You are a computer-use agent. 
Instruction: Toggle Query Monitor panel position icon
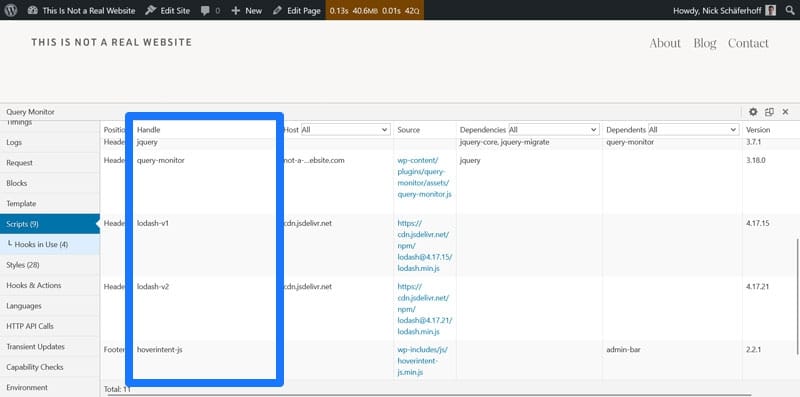[x=769, y=112]
